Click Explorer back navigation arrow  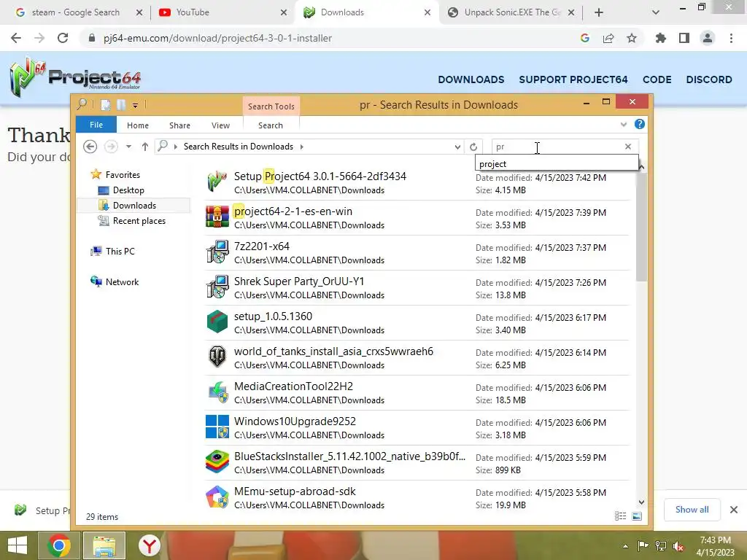[x=90, y=147]
